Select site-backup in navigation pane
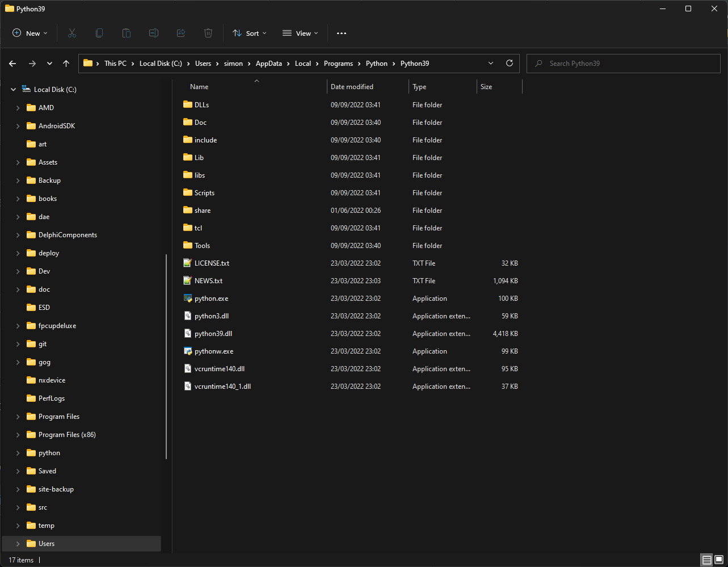This screenshot has height=567, width=728. click(x=56, y=489)
